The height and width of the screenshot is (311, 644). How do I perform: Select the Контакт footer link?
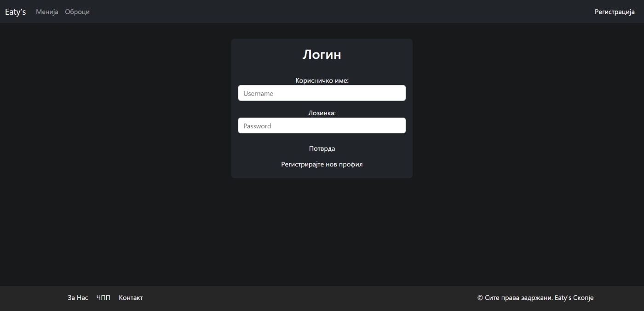coord(131,298)
